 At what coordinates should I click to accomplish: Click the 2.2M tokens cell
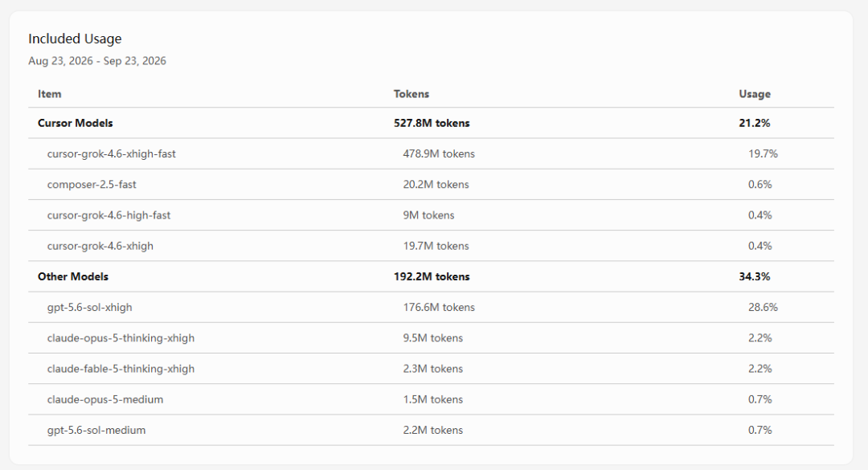(433, 430)
